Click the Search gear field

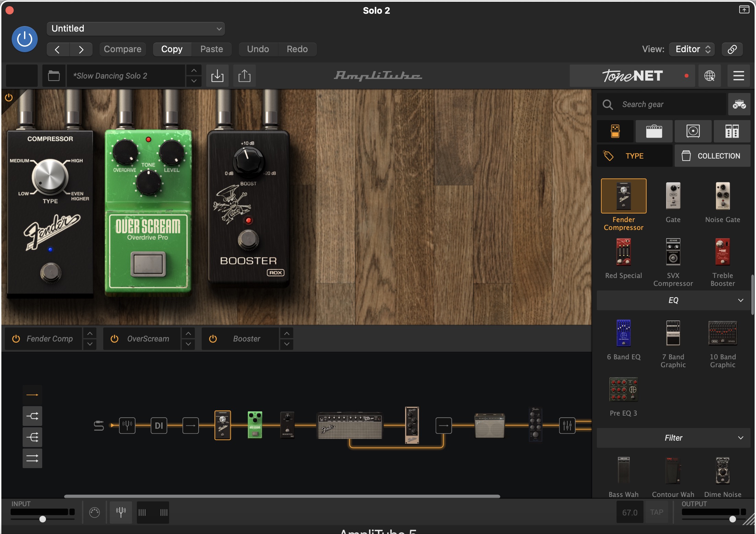tap(662, 104)
